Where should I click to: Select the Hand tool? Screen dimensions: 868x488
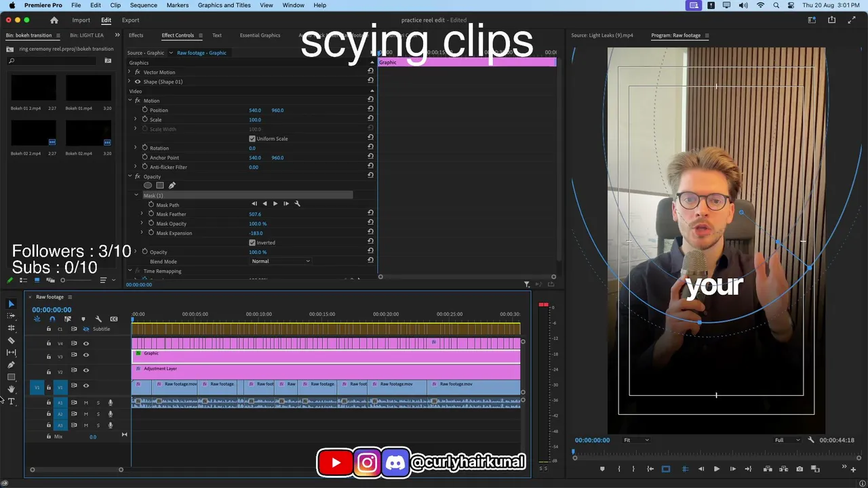point(11,389)
